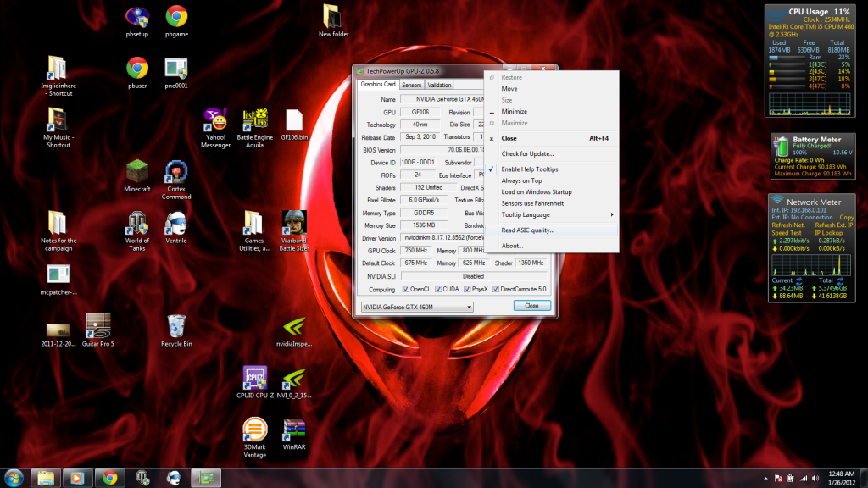Select the pno0001 desktop file
The image size is (868, 488).
[x=176, y=74]
